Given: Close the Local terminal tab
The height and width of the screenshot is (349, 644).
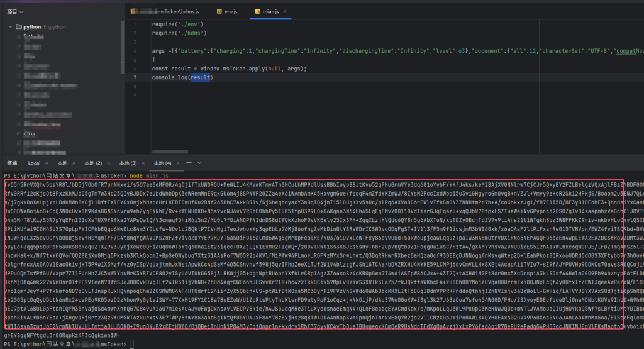Looking at the screenshot, I should [48, 163].
